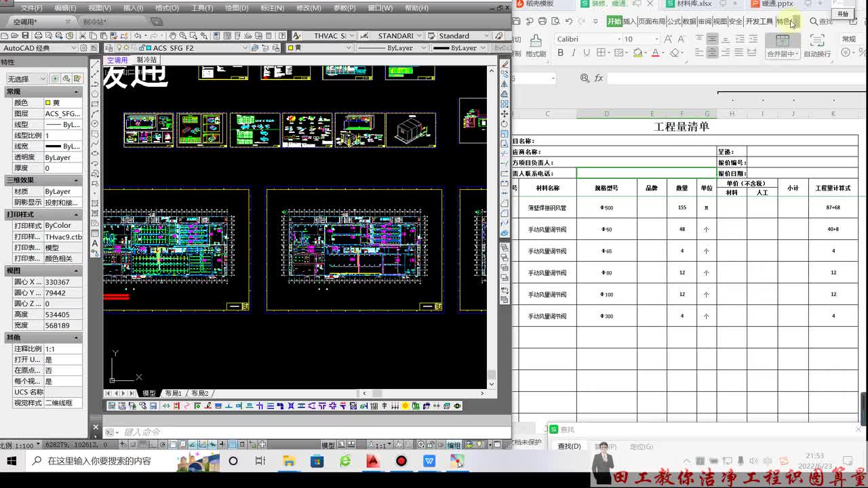Open the yellow color dropdown swatch
This screenshot has width=868, height=488.
(x=317, y=48)
